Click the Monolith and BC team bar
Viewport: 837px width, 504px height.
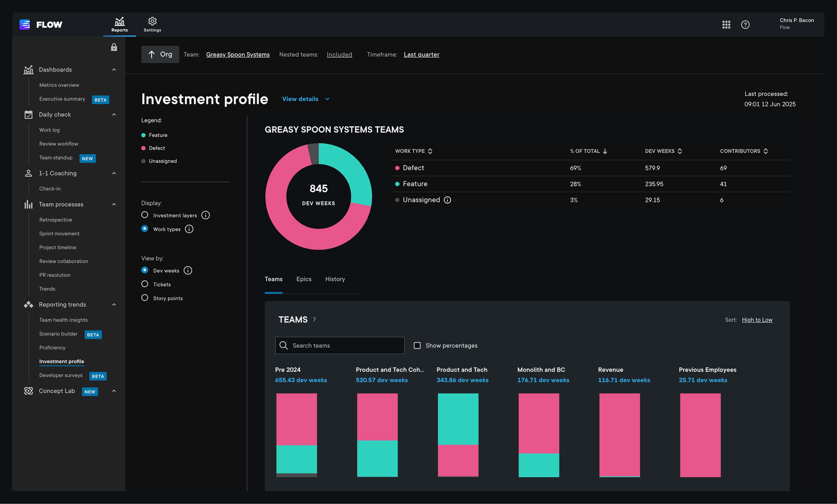(539, 435)
